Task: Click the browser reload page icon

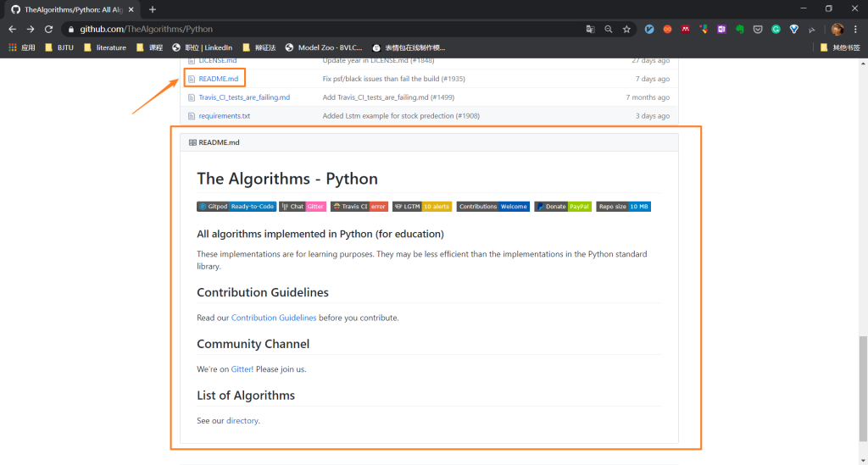Action: click(48, 29)
